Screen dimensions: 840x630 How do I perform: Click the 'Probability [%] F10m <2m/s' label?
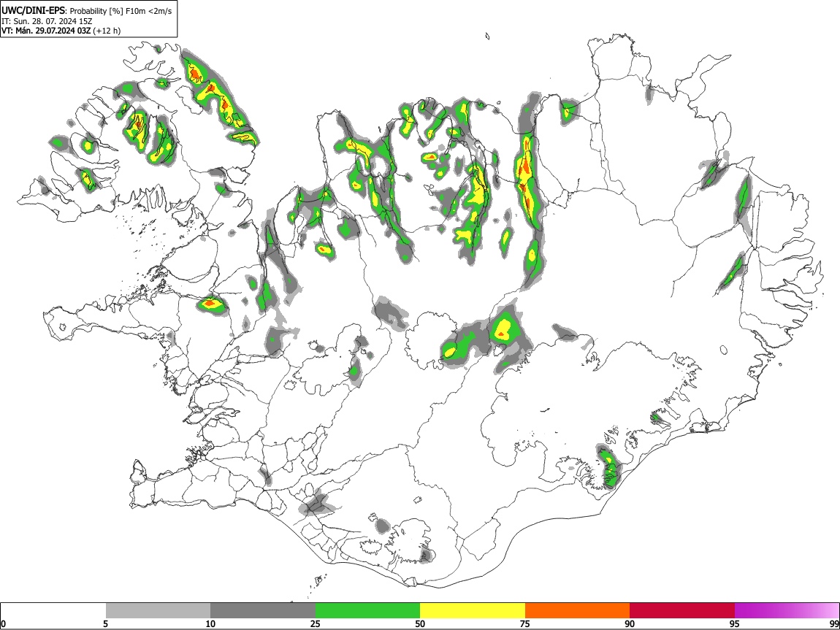tap(121, 11)
